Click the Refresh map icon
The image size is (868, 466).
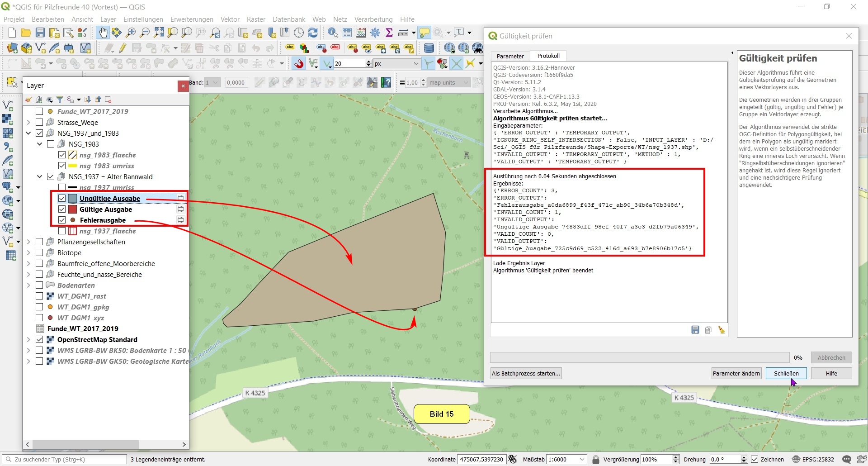click(313, 33)
